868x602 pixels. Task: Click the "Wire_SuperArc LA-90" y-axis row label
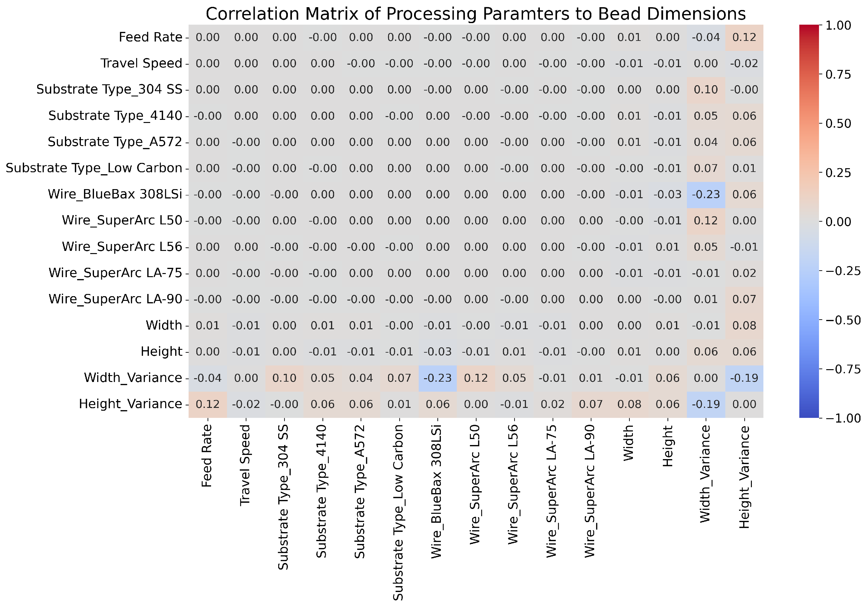tap(115, 299)
